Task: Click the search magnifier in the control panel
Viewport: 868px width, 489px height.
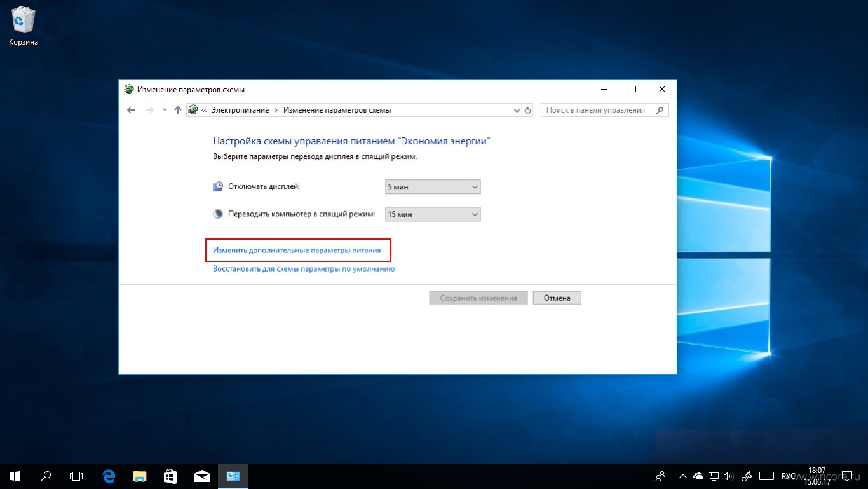Action: pyautogui.click(x=660, y=110)
